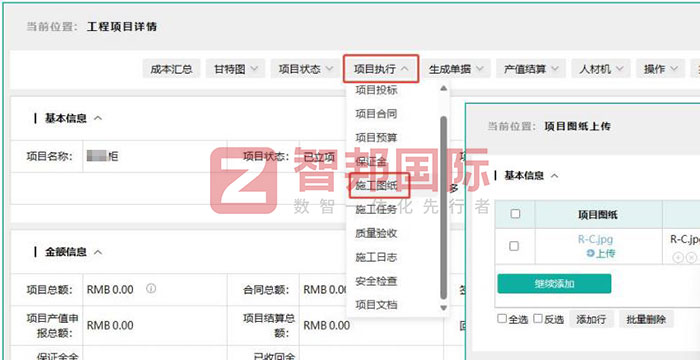Screen dimensions: 700x360
Task: Open the 产值结算 dropdown
Action: 531,69
